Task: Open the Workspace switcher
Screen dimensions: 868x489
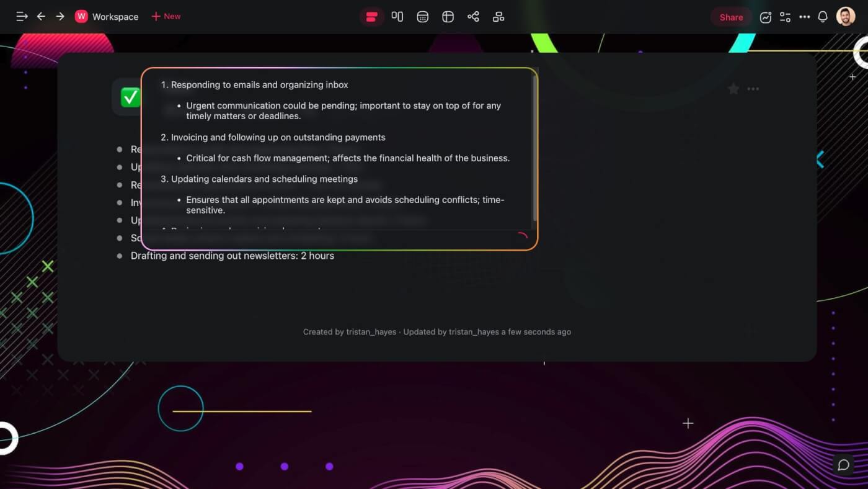Action: click(x=107, y=16)
